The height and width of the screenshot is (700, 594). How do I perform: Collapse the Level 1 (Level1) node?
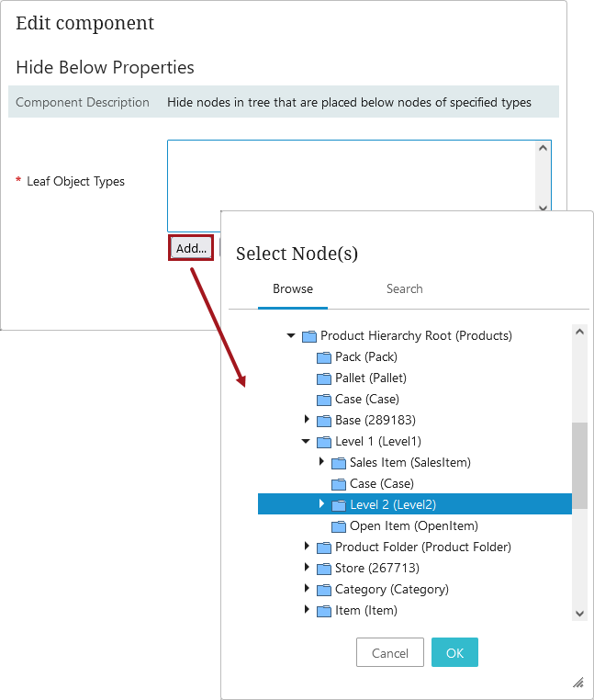pos(307,442)
